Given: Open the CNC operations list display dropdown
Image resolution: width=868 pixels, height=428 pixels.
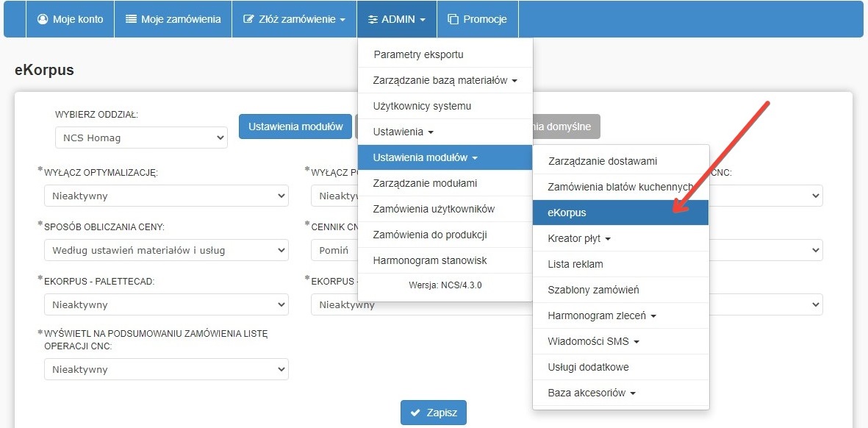Looking at the screenshot, I should click(166, 369).
